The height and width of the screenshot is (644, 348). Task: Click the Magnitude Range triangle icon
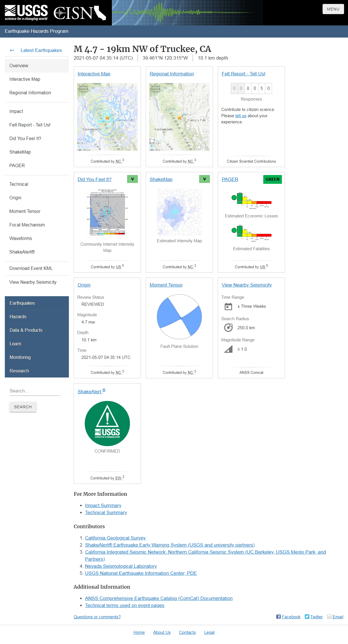tap(228, 349)
